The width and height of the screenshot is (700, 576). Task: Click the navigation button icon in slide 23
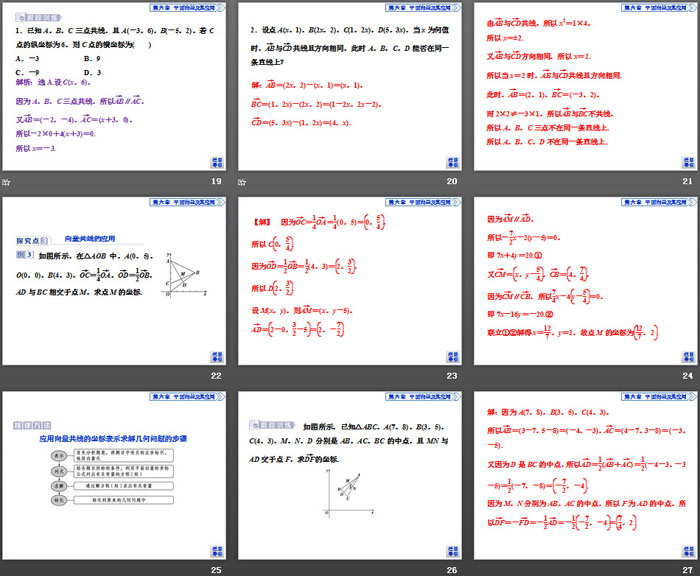453,357
